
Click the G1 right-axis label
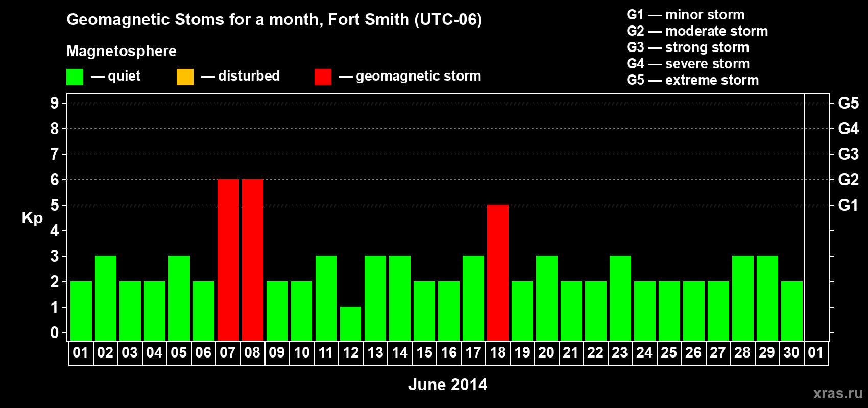coord(848,205)
